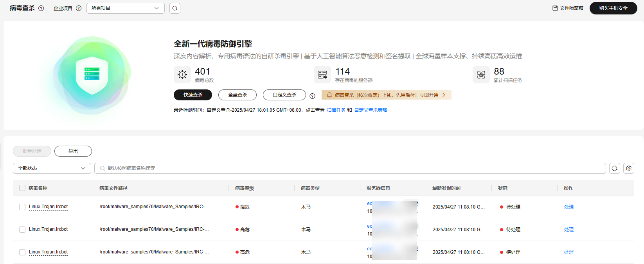Open the 自定义查杀策略 link
644x264 pixels.
point(371,110)
